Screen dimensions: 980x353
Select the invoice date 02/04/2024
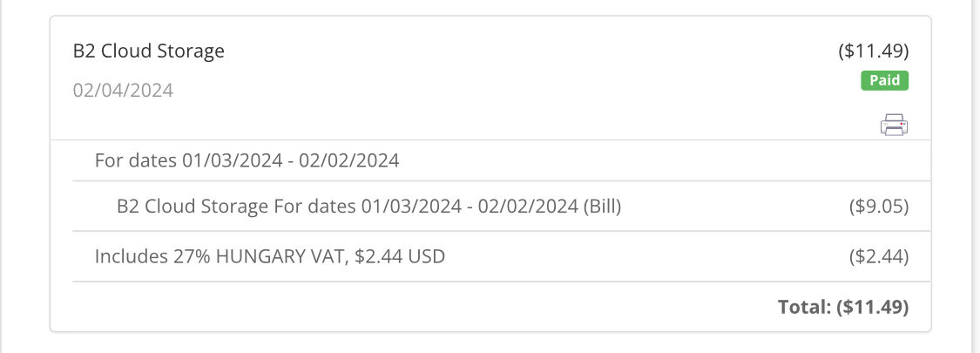pos(123,91)
